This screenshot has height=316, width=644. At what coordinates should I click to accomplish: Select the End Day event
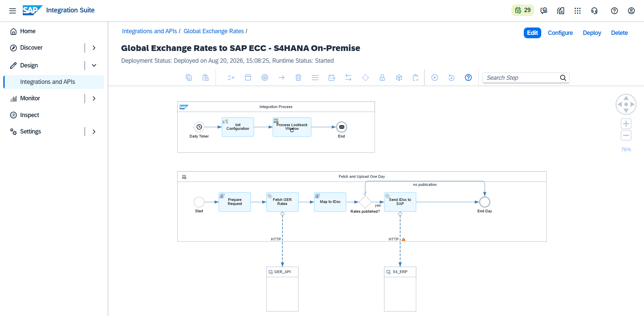click(485, 202)
